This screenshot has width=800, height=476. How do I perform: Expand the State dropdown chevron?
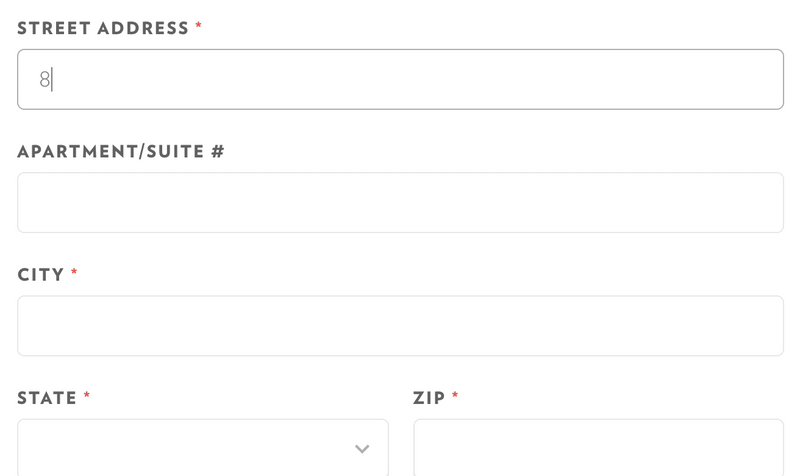click(x=362, y=449)
